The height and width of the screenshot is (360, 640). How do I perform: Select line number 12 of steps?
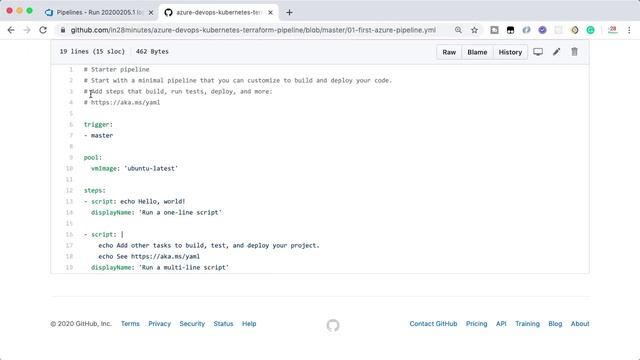[x=69, y=190]
